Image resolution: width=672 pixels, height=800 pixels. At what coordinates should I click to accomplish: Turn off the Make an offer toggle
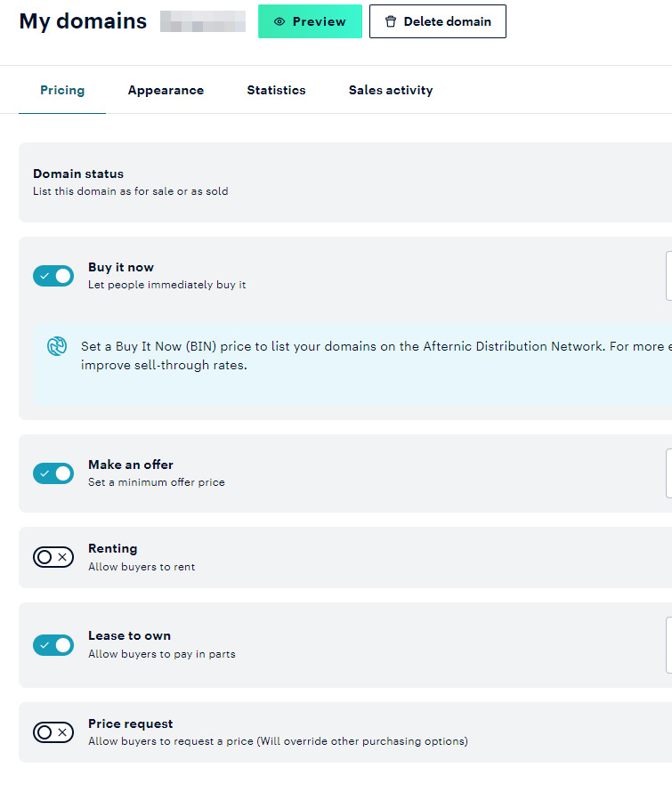[53, 473]
